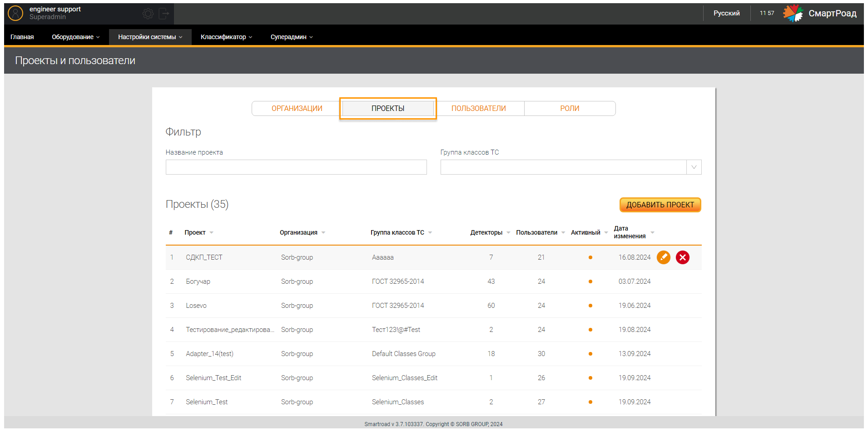Click date 16.08.2024 in first row
Screen dimensions: 868x432
635,257
